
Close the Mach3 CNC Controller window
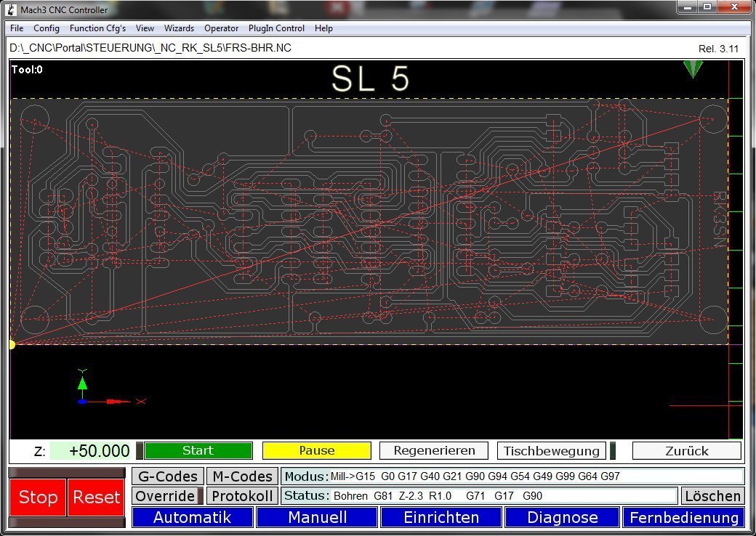[733, 7]
